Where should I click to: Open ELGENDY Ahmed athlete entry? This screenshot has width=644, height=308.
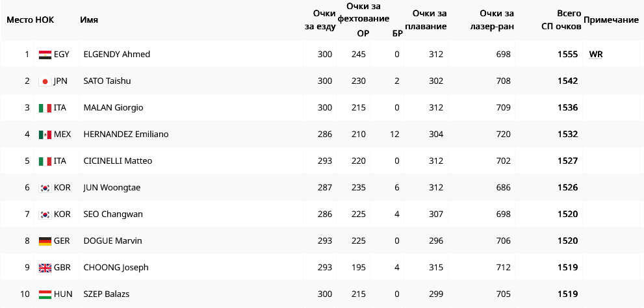[117, 55]
